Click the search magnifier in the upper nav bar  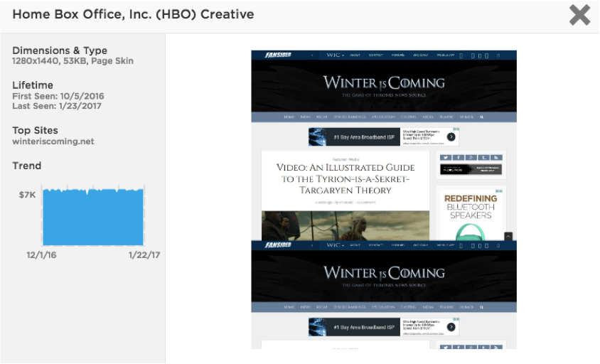click(481, 117)
